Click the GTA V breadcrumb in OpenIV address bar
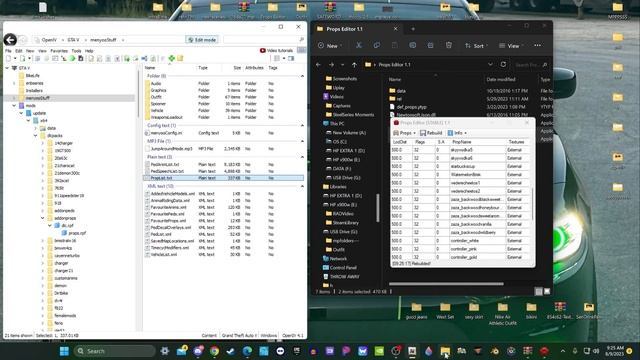The width and height of the screenshot is (640, 360). tap(73, 40)
